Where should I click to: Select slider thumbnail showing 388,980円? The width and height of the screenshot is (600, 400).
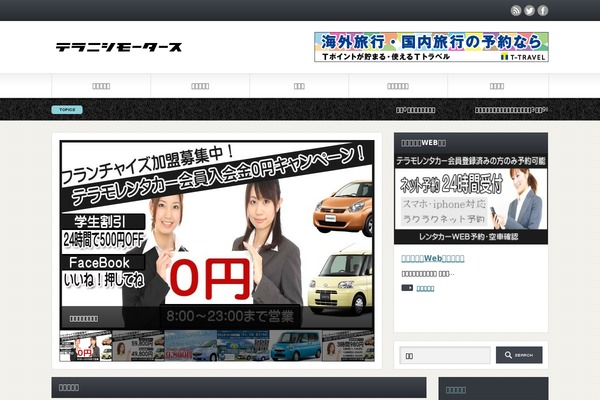pos(348,346)
